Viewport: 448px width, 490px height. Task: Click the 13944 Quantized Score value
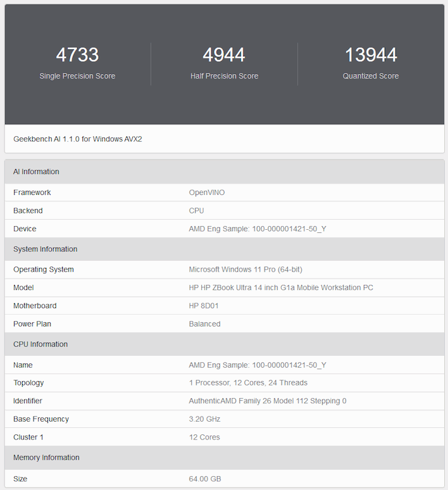pyautogui.click(x=371, y=55)
